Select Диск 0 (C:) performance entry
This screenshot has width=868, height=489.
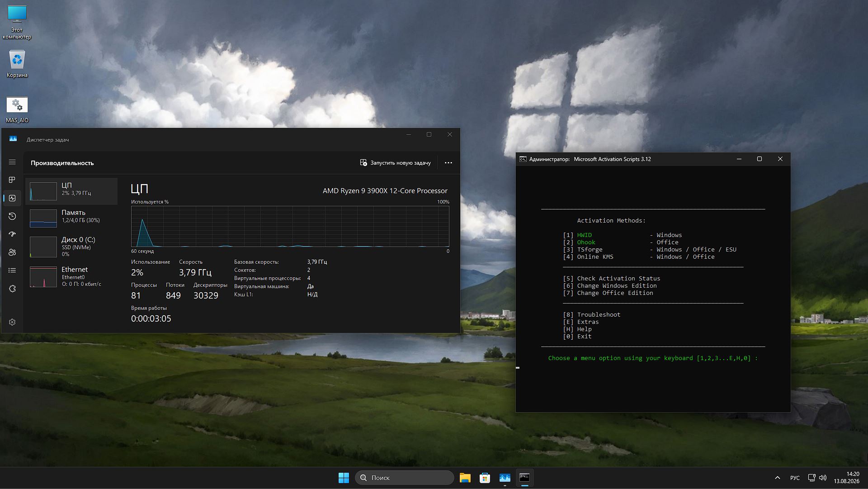tap(71, 247)
